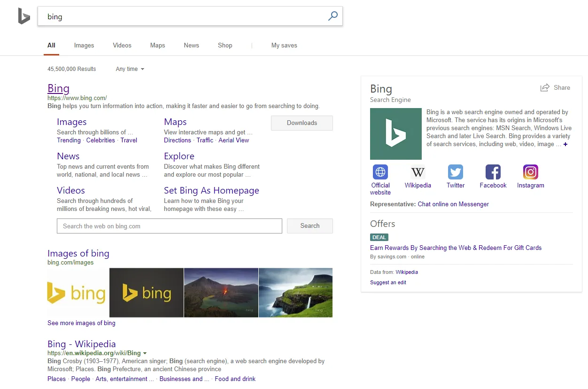Click the Places link under Wikipedia result
This screenshot has width=588, height=389.
click(x=57, y=379)
